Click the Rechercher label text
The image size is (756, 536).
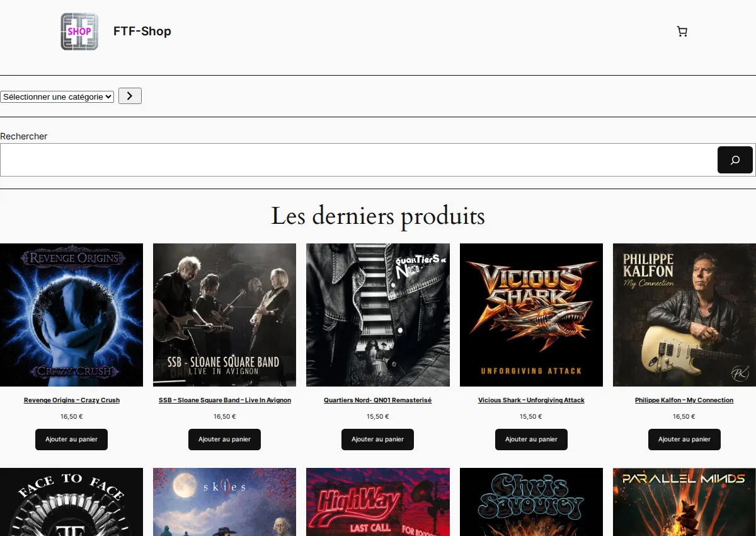[24, 136]
